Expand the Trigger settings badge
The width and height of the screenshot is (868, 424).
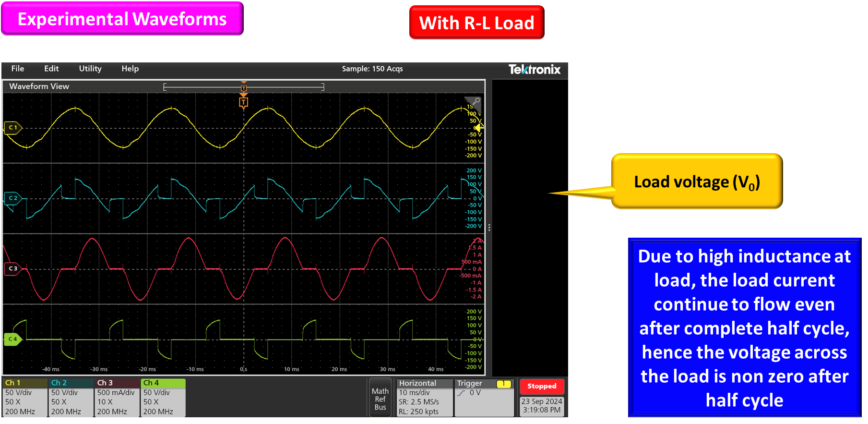tap(484, 397)
